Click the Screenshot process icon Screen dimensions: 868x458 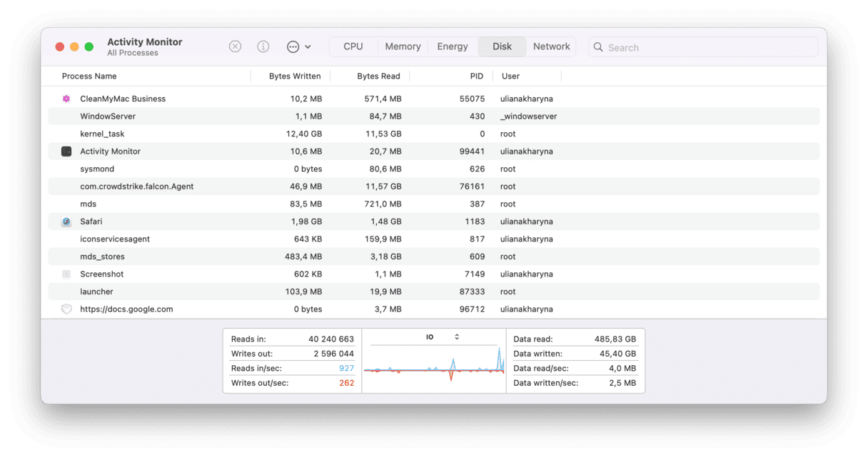66,274
